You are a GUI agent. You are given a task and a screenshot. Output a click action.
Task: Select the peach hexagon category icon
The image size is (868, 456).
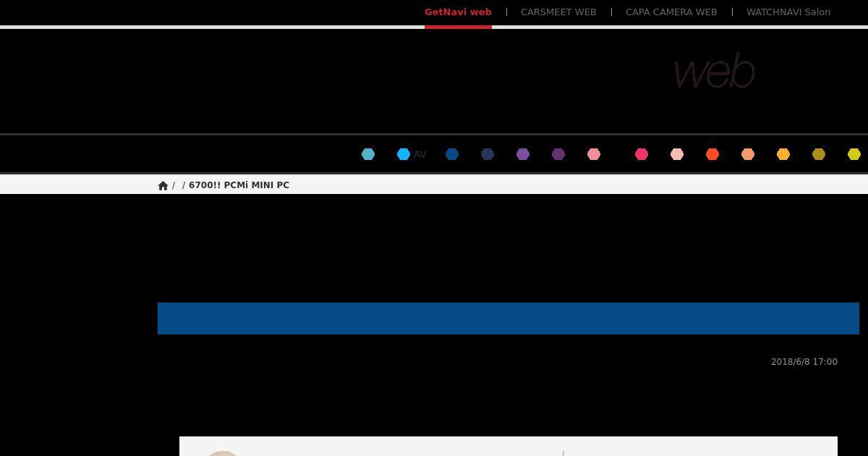748,154
